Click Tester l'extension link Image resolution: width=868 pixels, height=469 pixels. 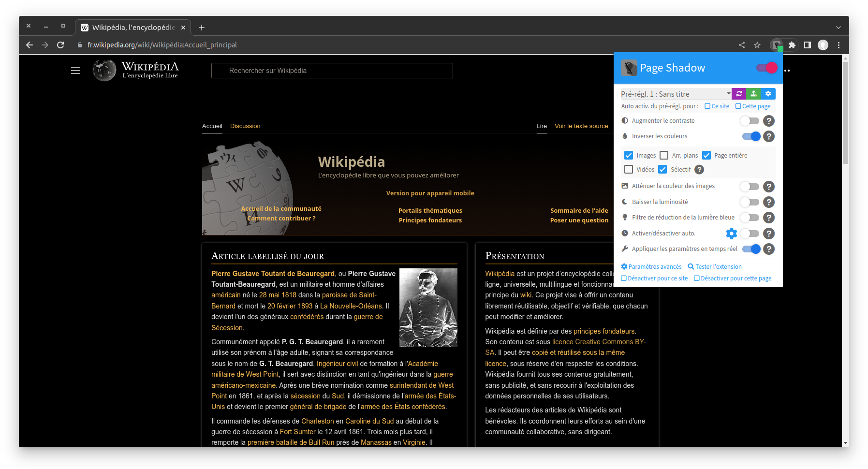click(715, 267)
